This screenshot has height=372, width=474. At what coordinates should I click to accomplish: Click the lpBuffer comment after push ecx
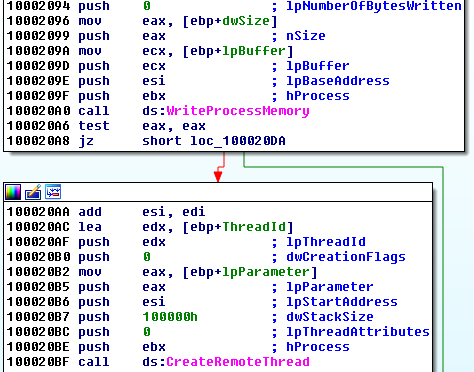[318, 66]
